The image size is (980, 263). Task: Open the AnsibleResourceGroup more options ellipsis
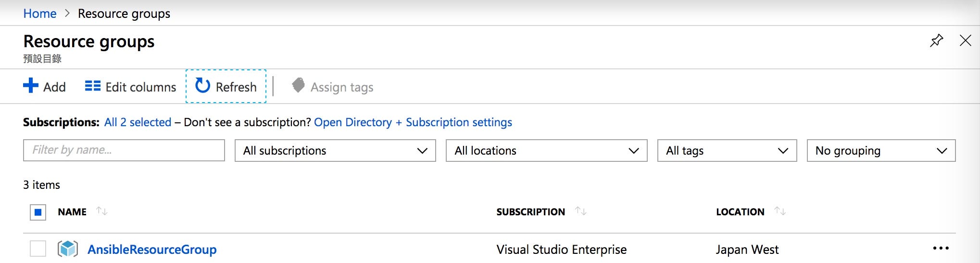(x=941, y=249)
